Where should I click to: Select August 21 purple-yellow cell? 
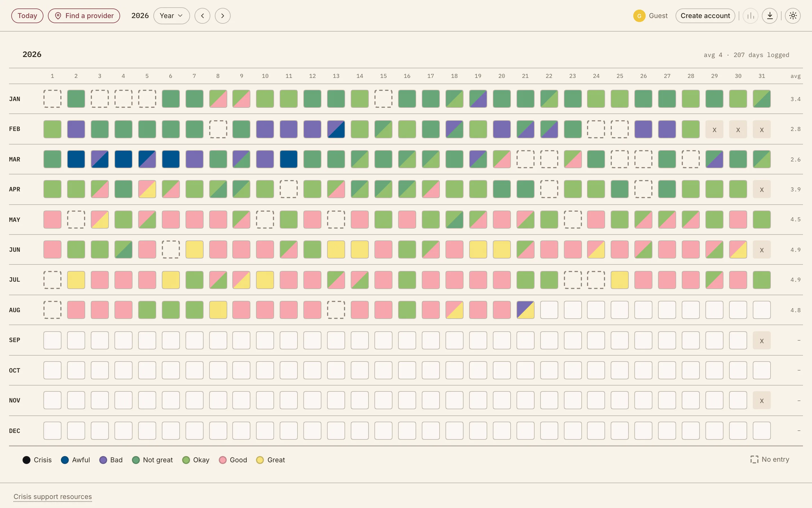[x=526, y=310]
